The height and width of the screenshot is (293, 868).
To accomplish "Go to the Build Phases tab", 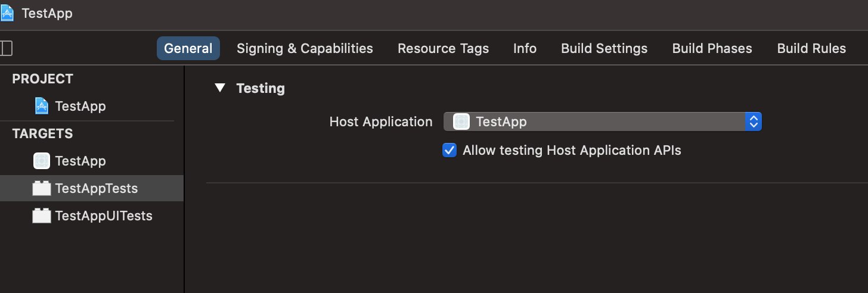I will click(712, 49).
